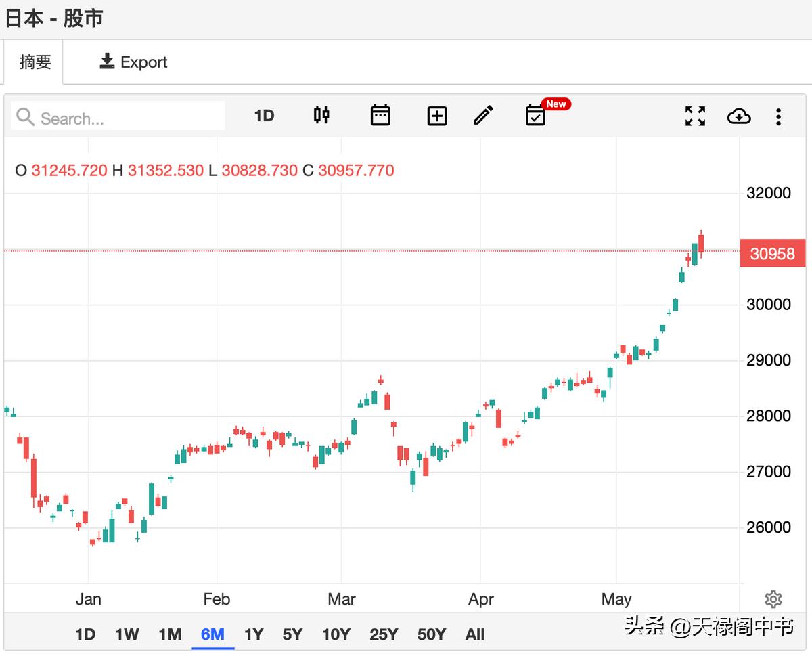Select the 1Y time range

pos(253,634)
